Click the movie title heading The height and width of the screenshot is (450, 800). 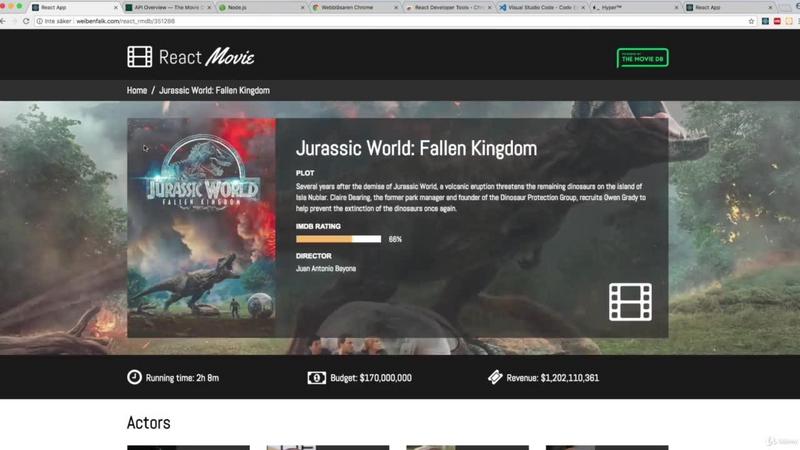coord(416,148)
